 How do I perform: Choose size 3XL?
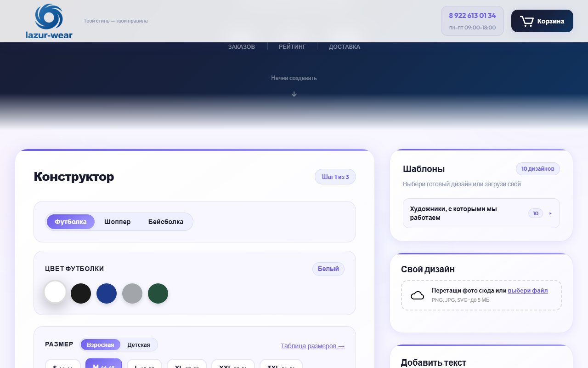pyautogui.click(x=281, y=364)
